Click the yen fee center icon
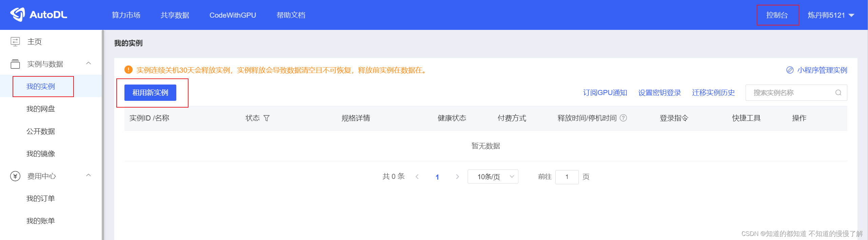The width and height of the screenshot is (868, 240). pos(15,176)
